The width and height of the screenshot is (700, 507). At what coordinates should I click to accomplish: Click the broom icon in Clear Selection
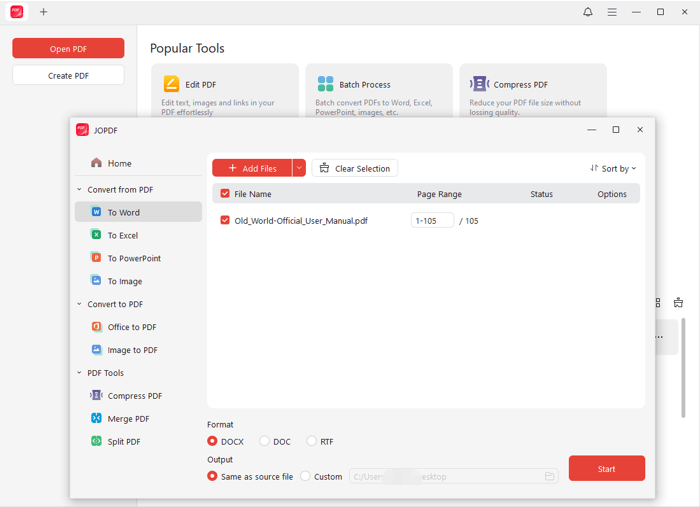[325, 168]
